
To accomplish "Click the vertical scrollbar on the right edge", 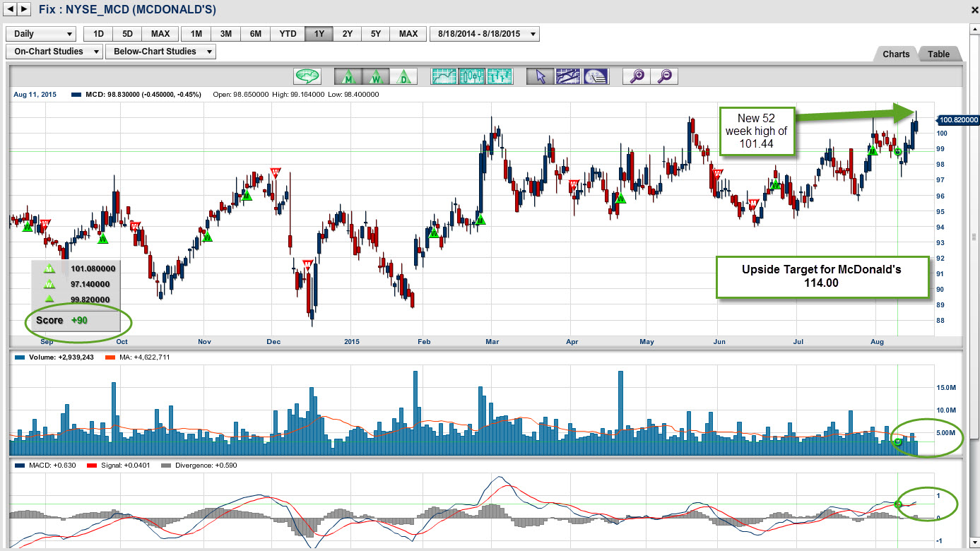I will tap(974, 237).
